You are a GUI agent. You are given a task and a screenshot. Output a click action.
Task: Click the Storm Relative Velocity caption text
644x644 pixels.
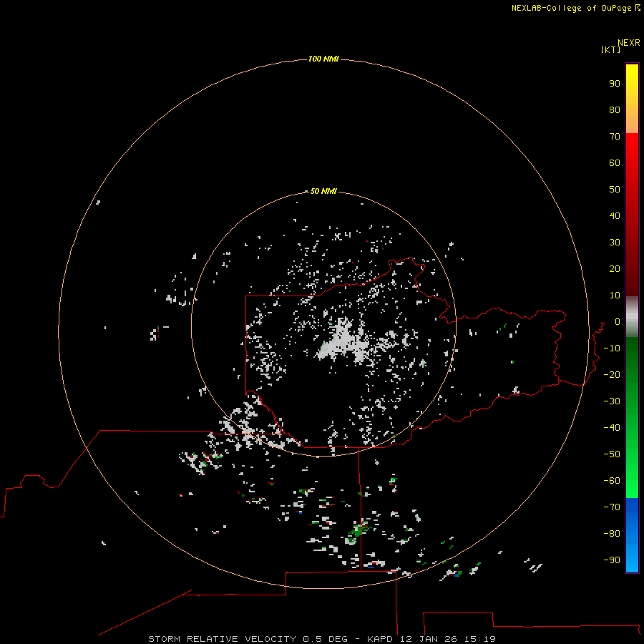coord(322,639)
